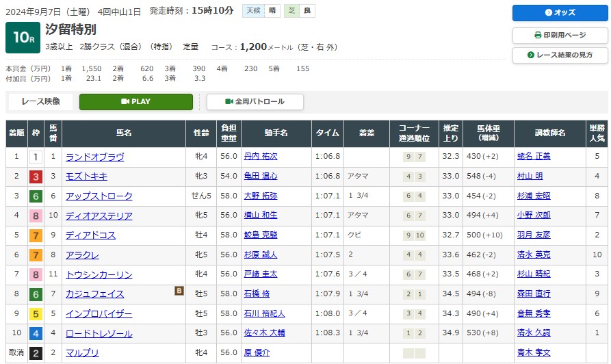The width and height of the screenshot is (611, 364).
Task: Click the 良 turf condition indicator
Action: click(308, 11)
